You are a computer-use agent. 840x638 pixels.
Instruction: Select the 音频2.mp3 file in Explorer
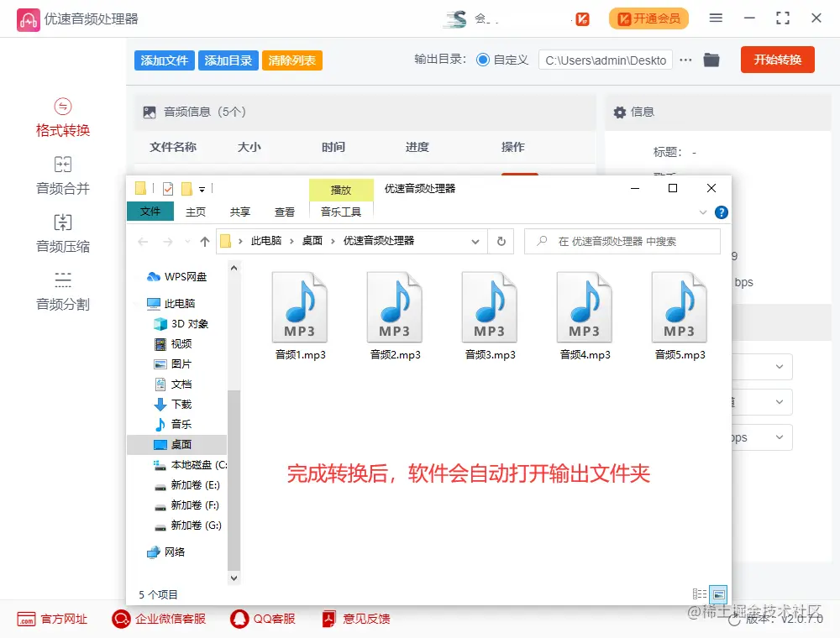click(395, 316)
